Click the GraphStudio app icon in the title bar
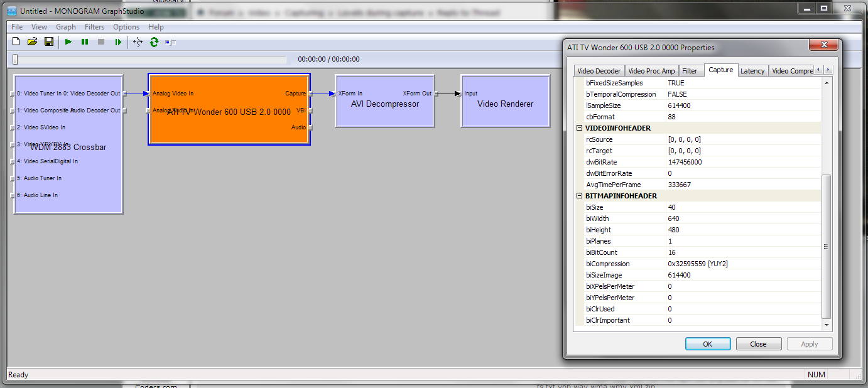Viewport: 868px width, 388px height. point(12,11)
